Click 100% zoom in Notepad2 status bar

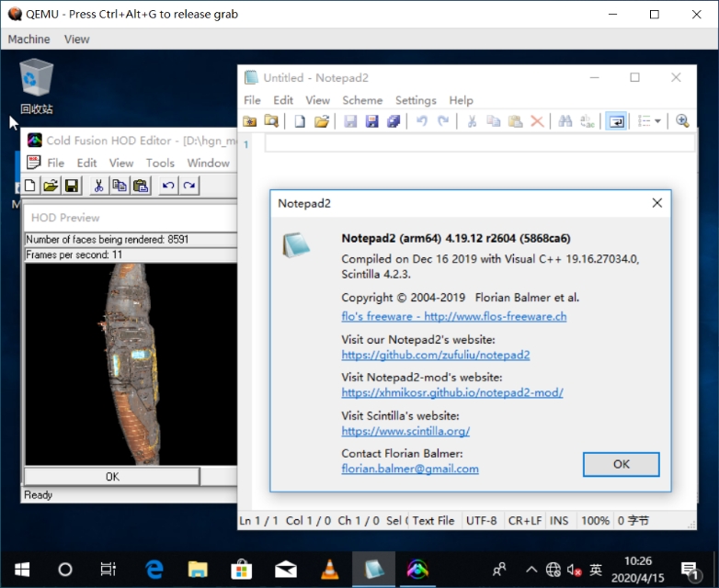(x=595, y=521)
